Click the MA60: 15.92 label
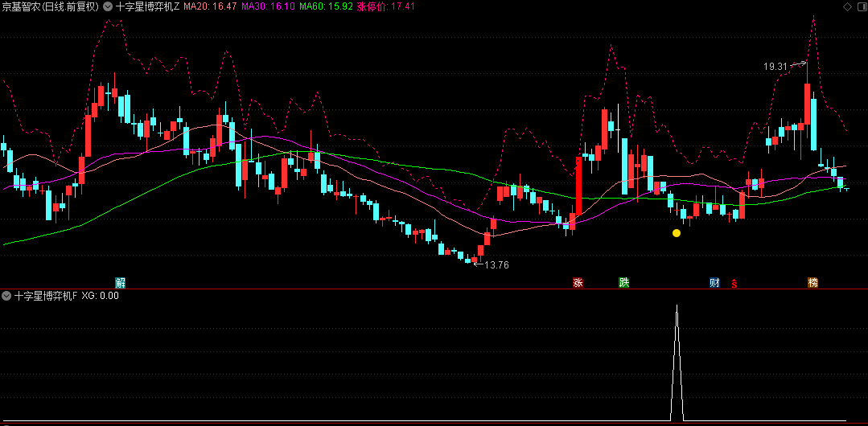This screenshot has height=426, width=868. [326, 6]
